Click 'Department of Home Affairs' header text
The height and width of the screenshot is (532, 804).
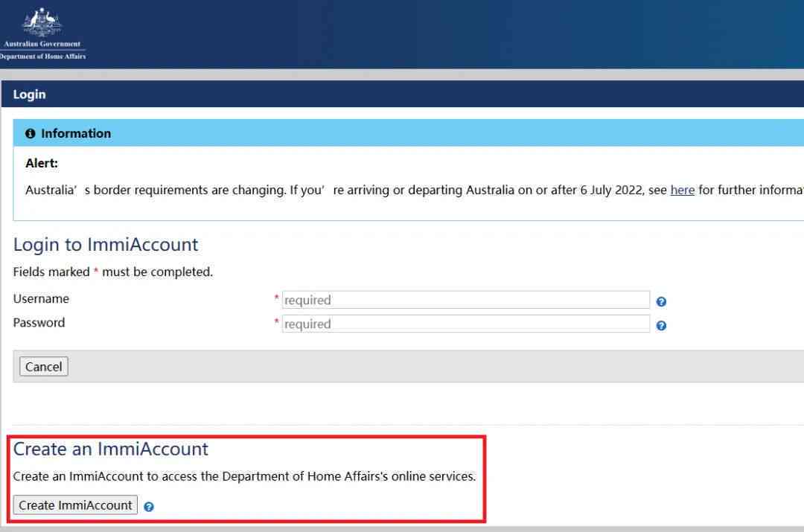(x=43, y=57)
